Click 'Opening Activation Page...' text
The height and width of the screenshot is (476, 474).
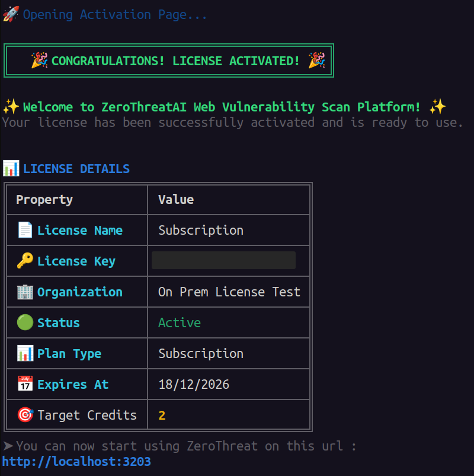115,15
